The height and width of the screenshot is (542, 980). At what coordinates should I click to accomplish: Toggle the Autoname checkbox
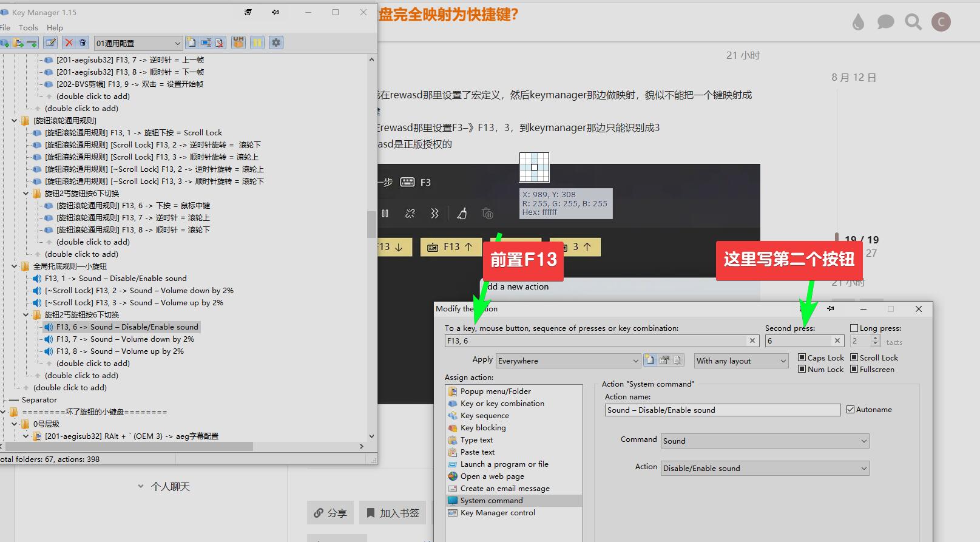pos(850,410)
